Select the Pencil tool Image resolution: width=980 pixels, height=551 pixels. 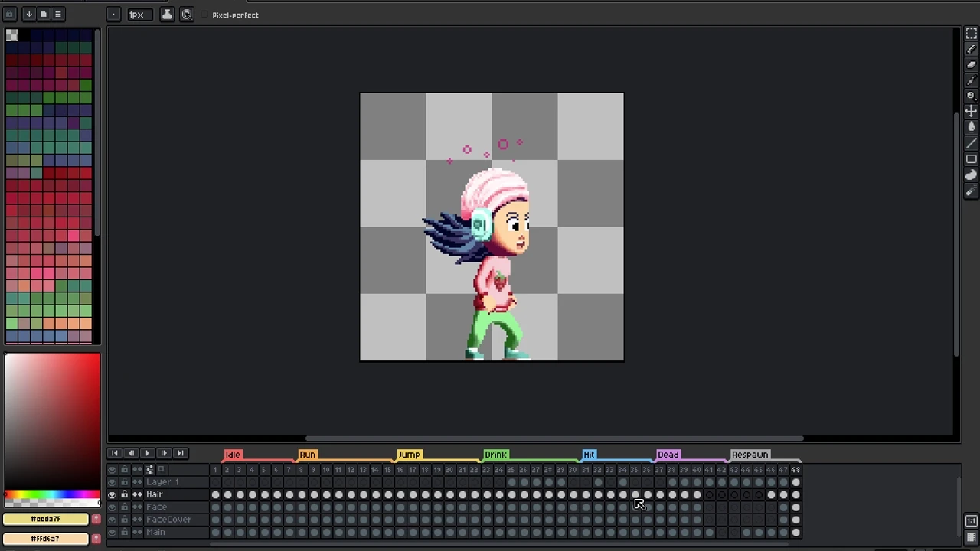[971, 49]
